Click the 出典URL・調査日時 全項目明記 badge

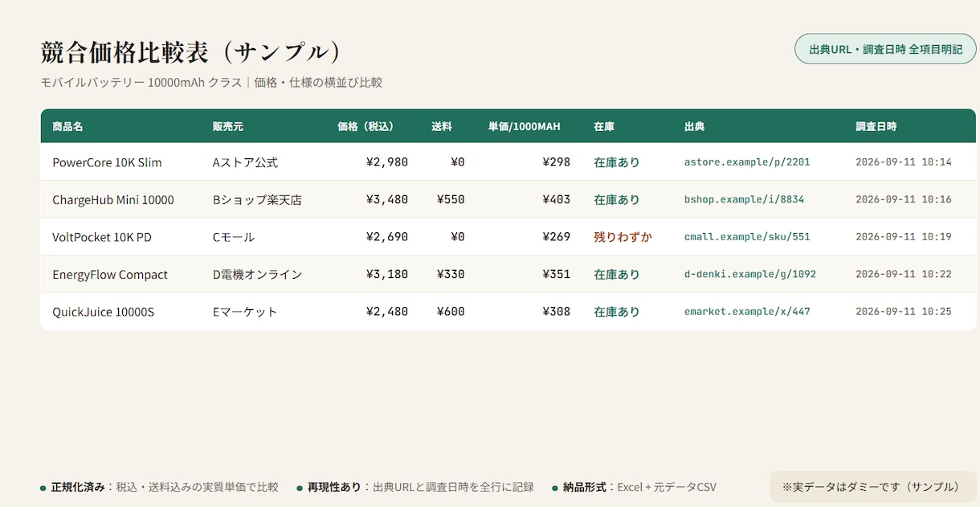click(885, 49)
